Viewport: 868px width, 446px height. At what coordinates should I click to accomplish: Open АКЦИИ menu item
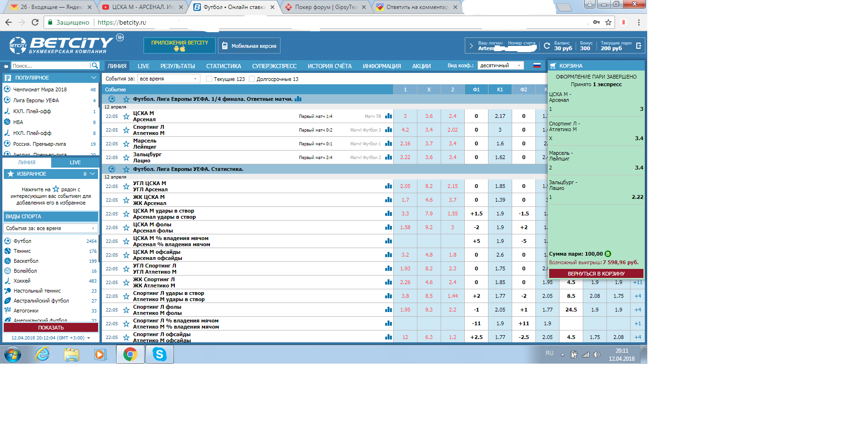[421, 66]
